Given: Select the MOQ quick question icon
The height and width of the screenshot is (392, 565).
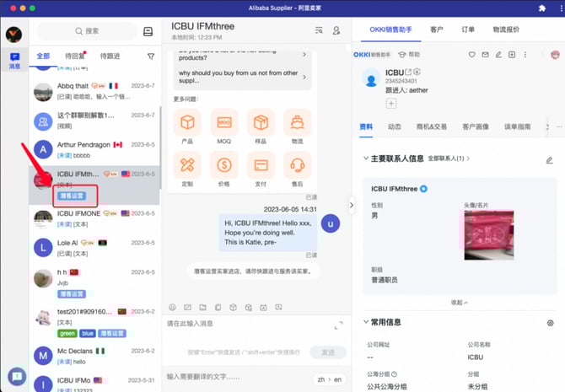Looking at the screenshot, I should 224,122.
